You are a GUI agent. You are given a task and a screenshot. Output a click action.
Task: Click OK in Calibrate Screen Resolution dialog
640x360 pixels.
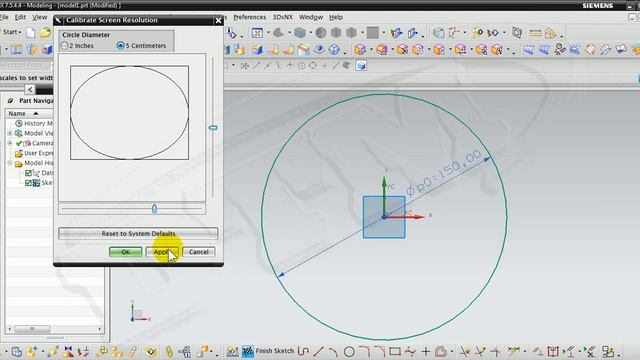click(x=126, y=252)
